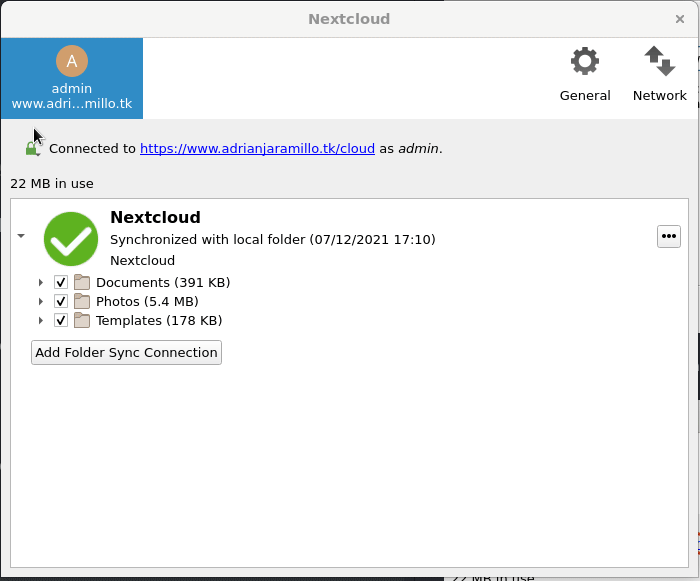Uncheck the Photos folder checkbox

pos(61,301)
